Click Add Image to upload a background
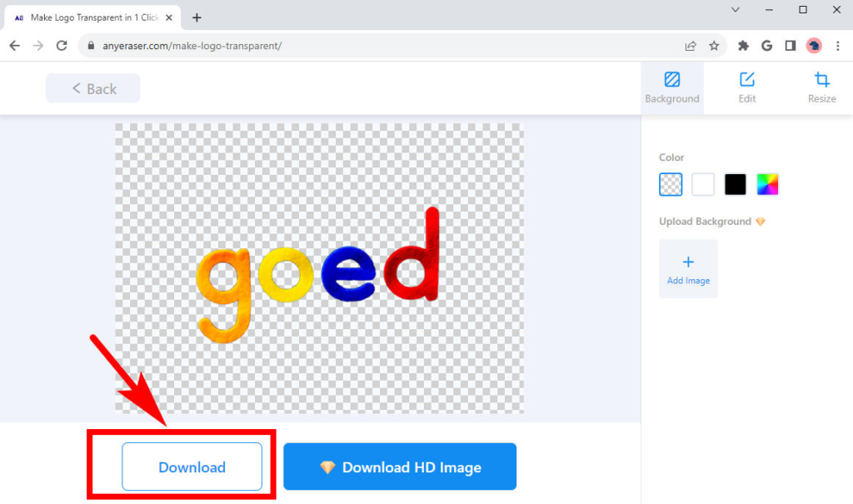853x504 pixels. coord(688,268)
